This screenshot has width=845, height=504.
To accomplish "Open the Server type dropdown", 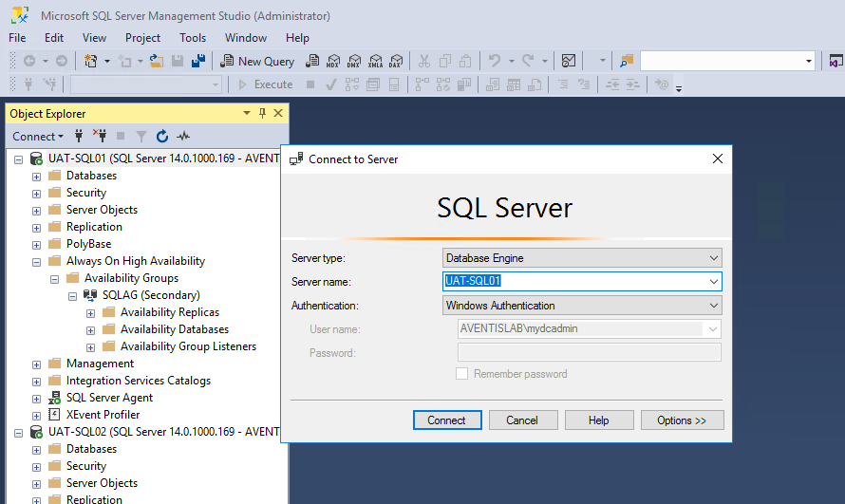I will 714,258.
